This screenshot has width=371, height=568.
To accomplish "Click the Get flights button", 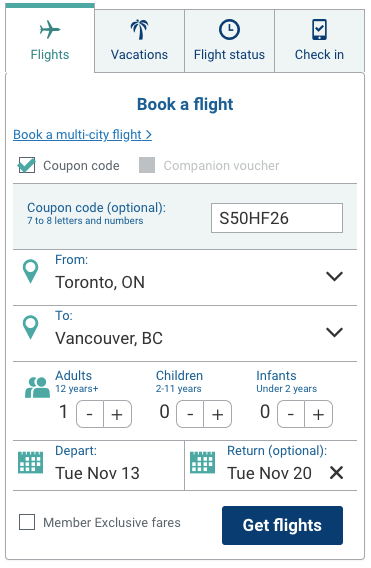I will pyautogui.click(x=282, y=525).
